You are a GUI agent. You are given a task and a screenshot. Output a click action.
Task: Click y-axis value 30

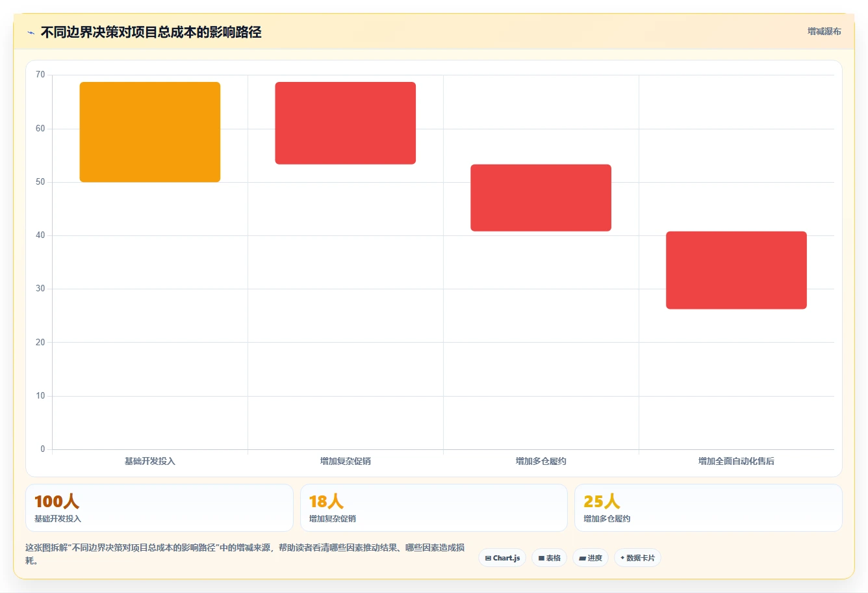(40, 289)
